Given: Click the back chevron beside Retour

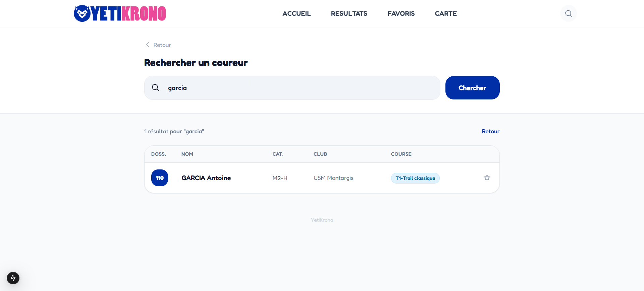Looking at the screenshot, I should [x=148, y=45].
